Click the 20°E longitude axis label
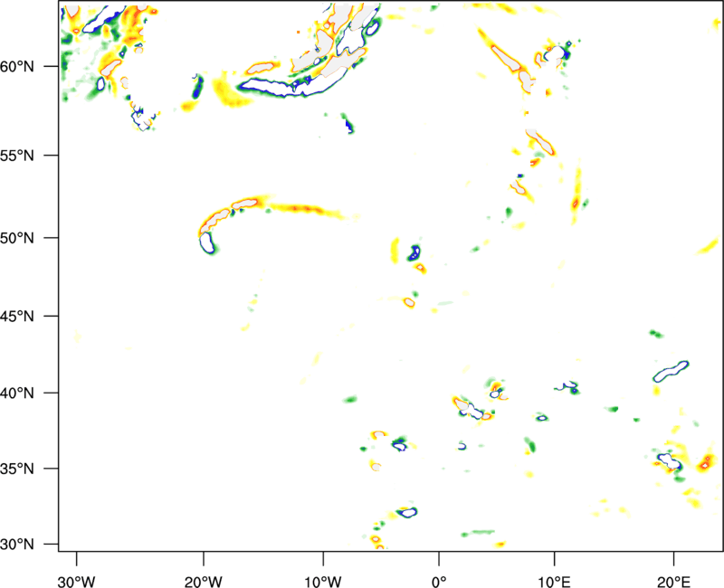724x588 pixels. click(673, 582)
